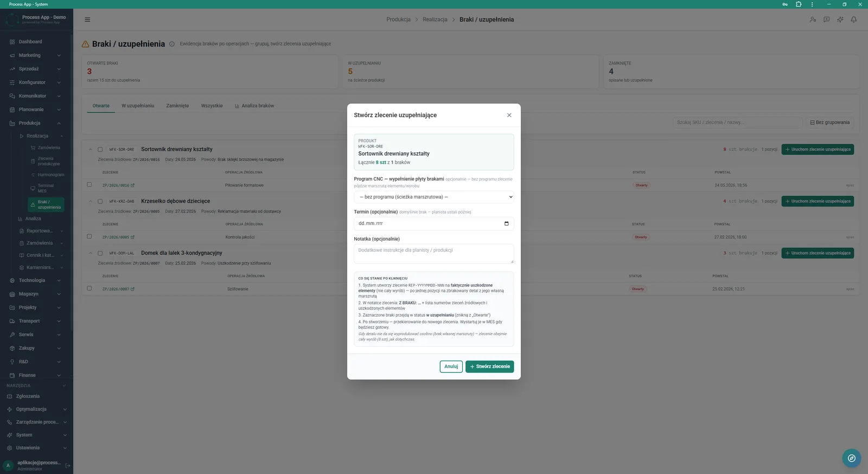Click the Notatka textarea
The height and width of the screenshot is (474, 868).
tap(433, 254)
